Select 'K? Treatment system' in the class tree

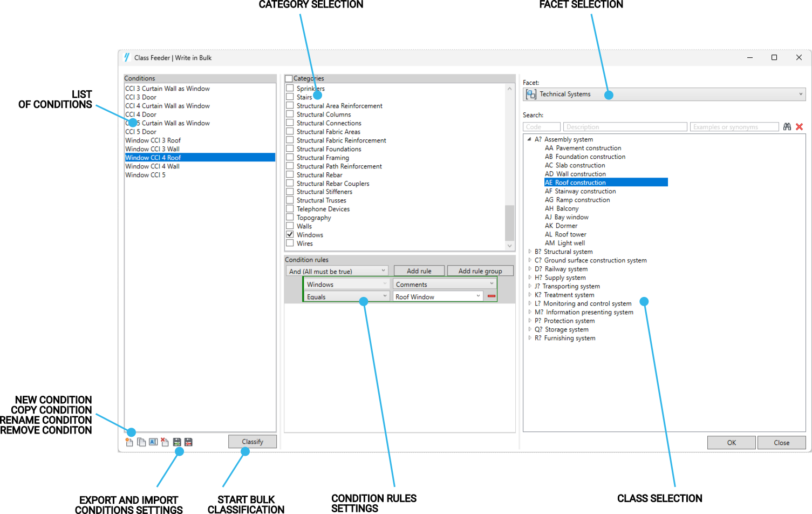pyautogui.click(x=564, y=295)
